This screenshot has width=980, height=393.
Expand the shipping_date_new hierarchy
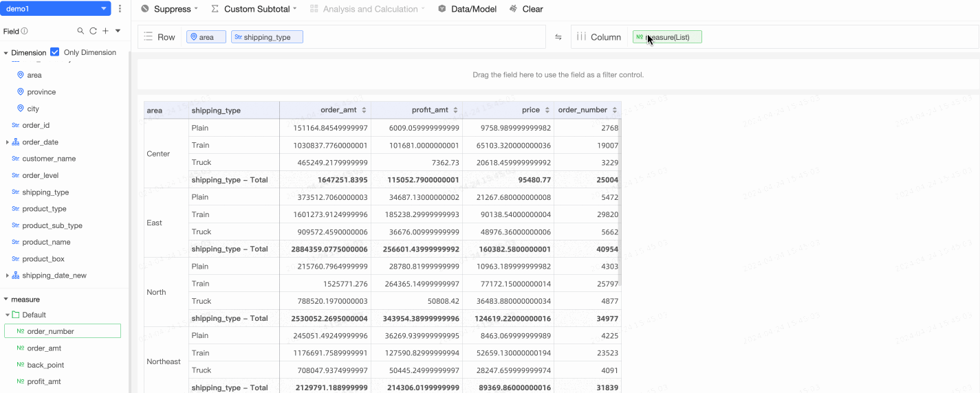tap(8, 276)
